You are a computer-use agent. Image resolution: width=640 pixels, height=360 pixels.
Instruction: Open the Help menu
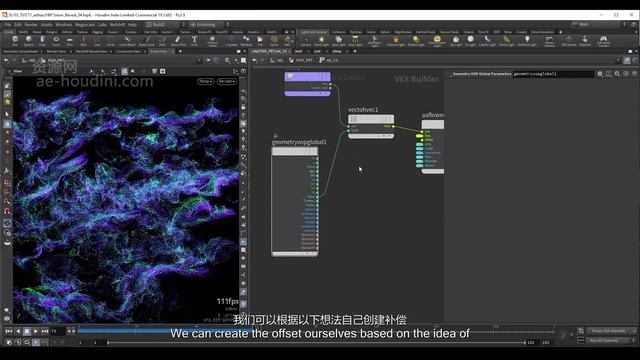[x=132, y=24]
